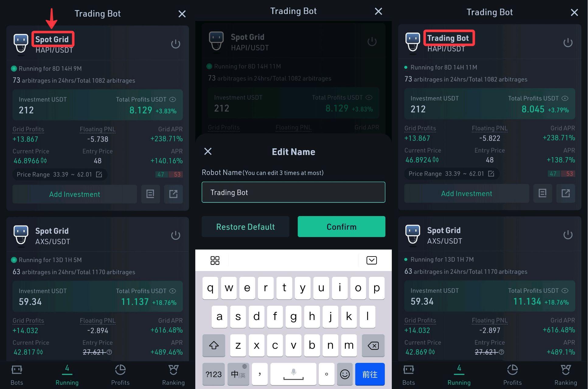The height and width of the screenshot is (389, 588).
Task: Click the detail/list icon on HAPI/USDT card
Action: 151,194
